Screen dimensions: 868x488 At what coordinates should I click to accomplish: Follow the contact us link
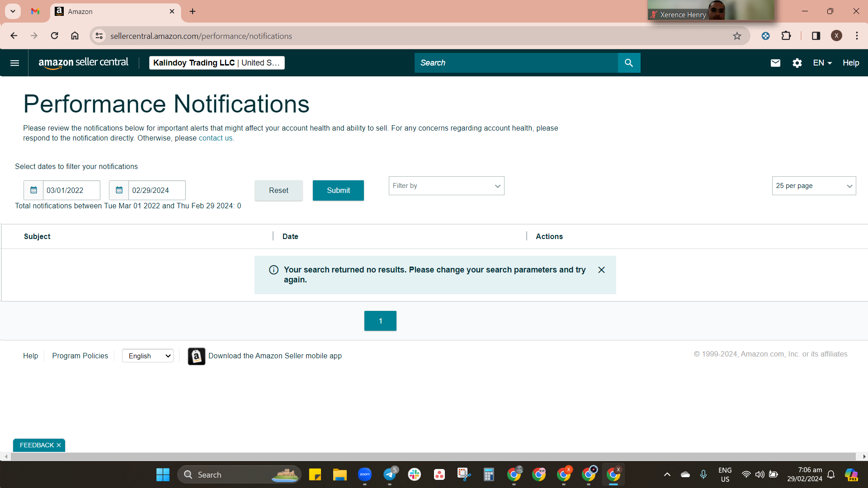click(216, 138)
